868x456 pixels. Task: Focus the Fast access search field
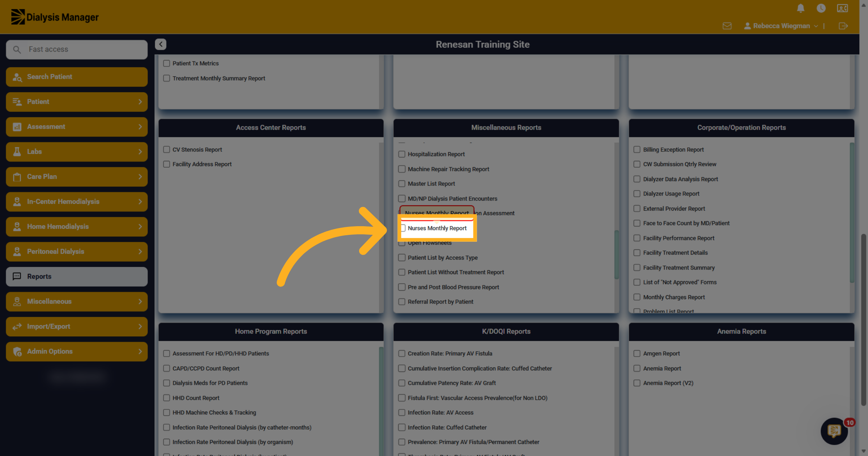point(77,50)
